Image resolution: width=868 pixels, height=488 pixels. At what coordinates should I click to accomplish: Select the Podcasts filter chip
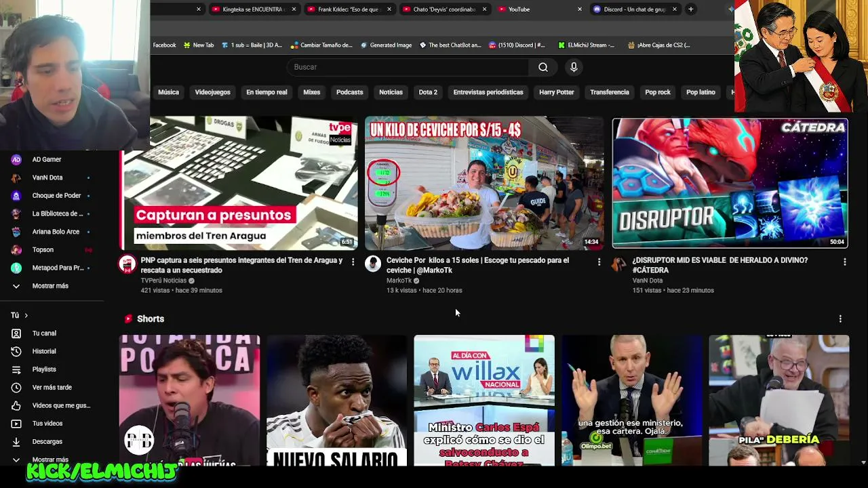point(350,92)
